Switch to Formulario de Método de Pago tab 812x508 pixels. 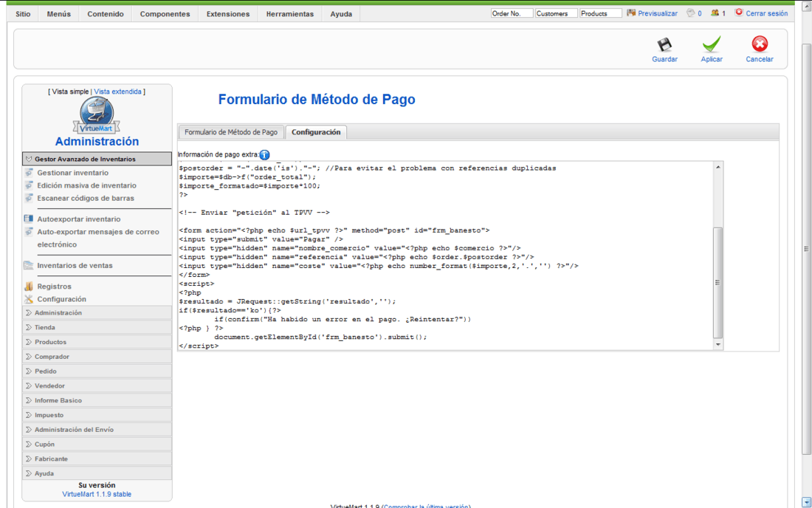tap(231, 132)
